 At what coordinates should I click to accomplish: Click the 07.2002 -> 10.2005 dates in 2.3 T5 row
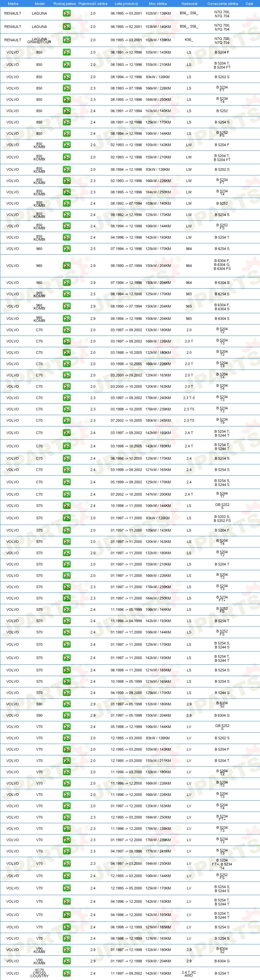(x=126, y=421)
